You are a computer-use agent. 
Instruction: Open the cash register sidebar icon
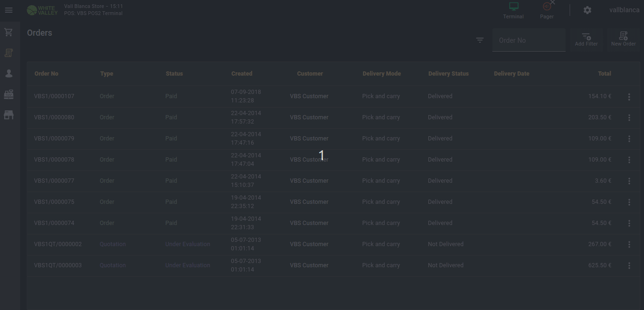(x=8, y=94)
